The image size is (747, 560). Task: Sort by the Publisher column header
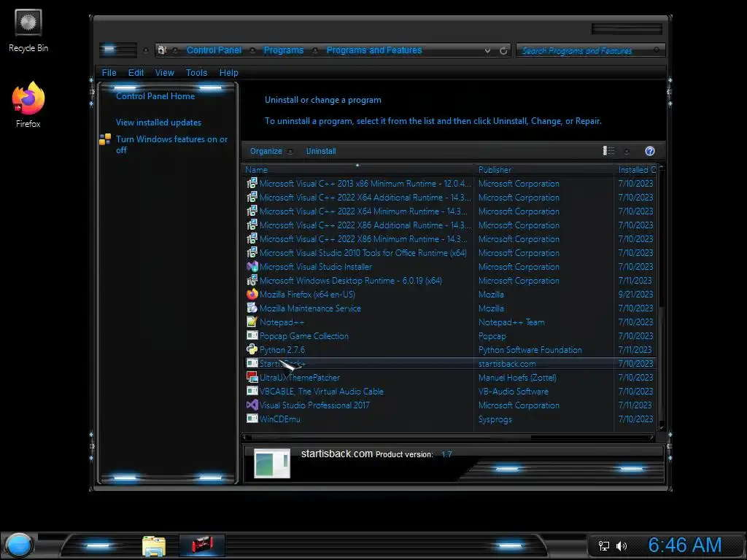[x=544, y=169]
